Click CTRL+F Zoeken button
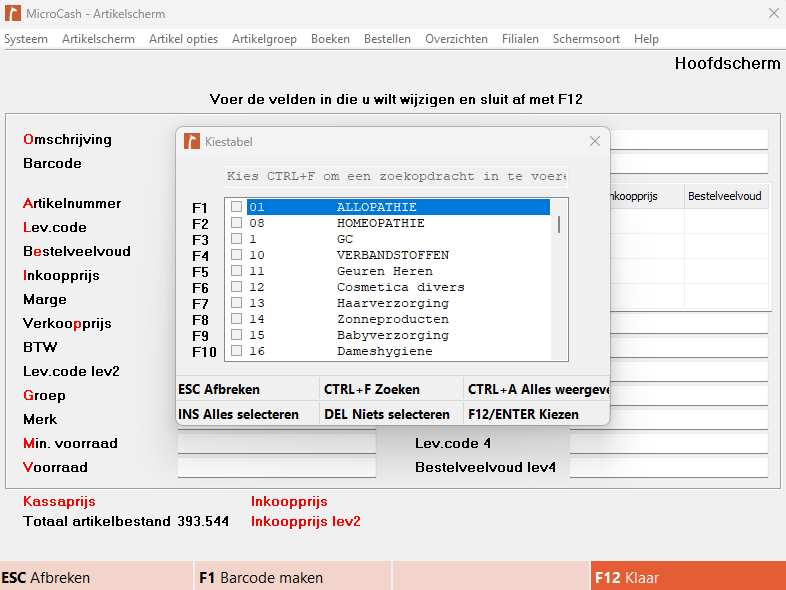 pos(391,389)
